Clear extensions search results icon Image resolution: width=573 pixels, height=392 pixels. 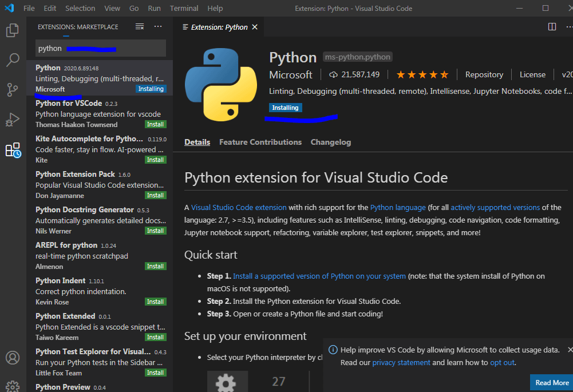tap(140, 26)
